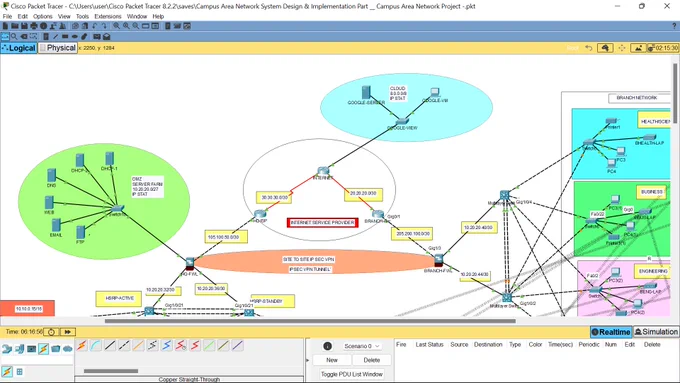Screen dimensions: 680x383
Task: Select the Draw Line tool
Action: [56, 36]
